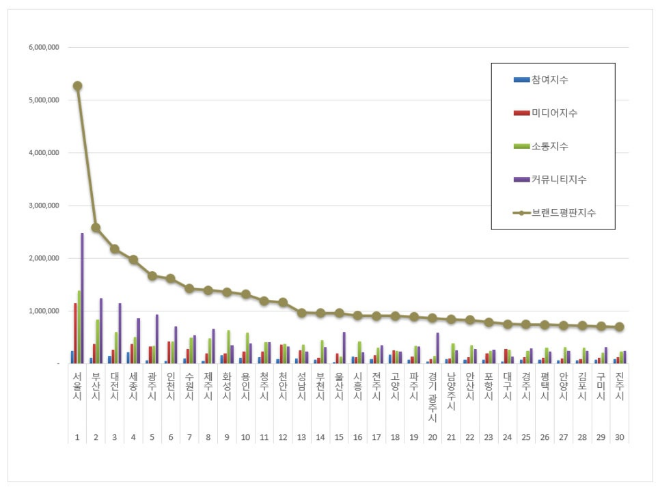Viewport: 660px width, 489px height.
Task: Click the purple 커뮤니티지수 legend swatch
Action: click(520, 179)
